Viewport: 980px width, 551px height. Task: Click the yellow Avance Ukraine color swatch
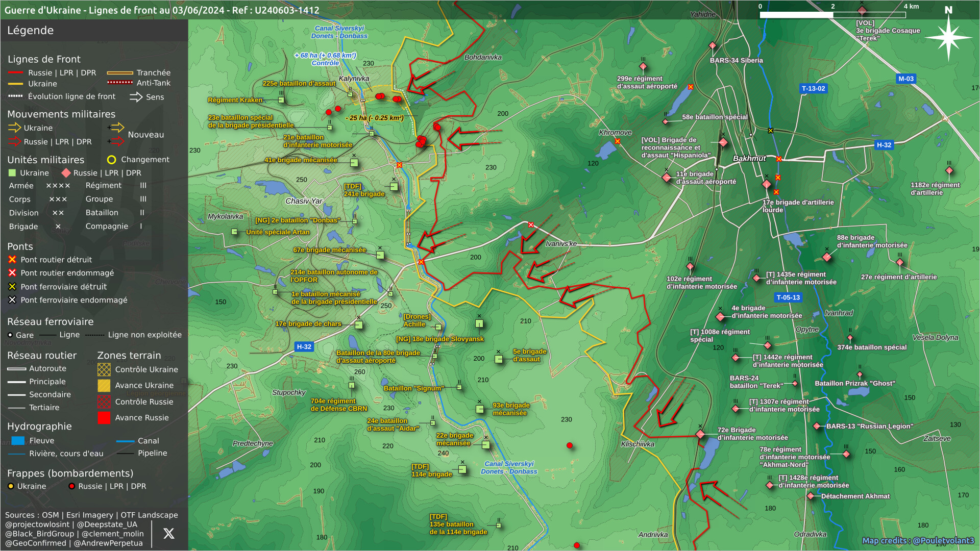(104, 386)
